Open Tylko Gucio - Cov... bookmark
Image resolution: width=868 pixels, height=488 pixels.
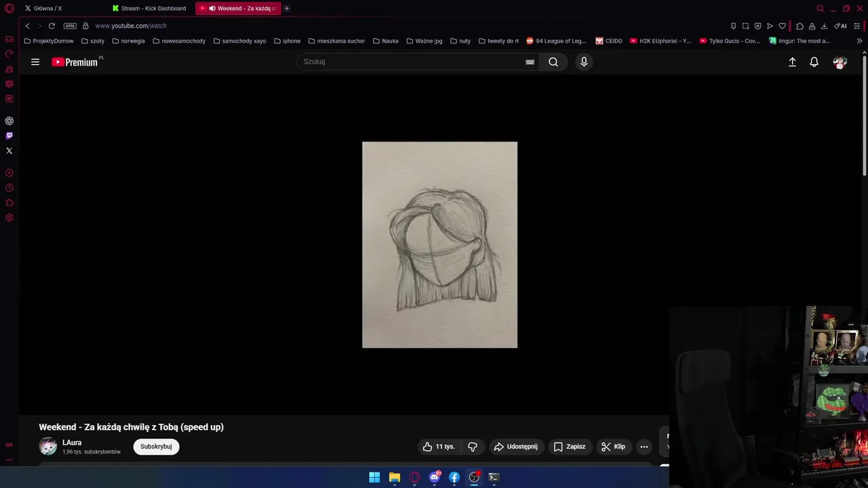tap(730, 41)
